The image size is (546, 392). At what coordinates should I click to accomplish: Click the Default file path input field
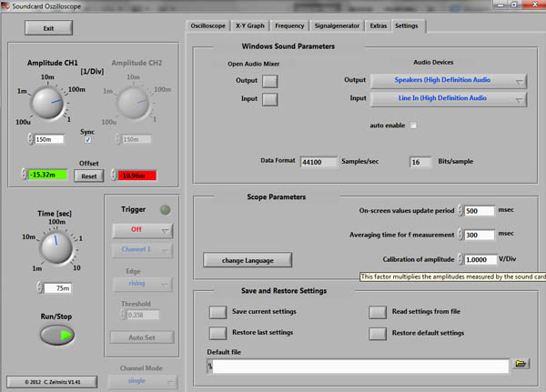coord(357,365)
